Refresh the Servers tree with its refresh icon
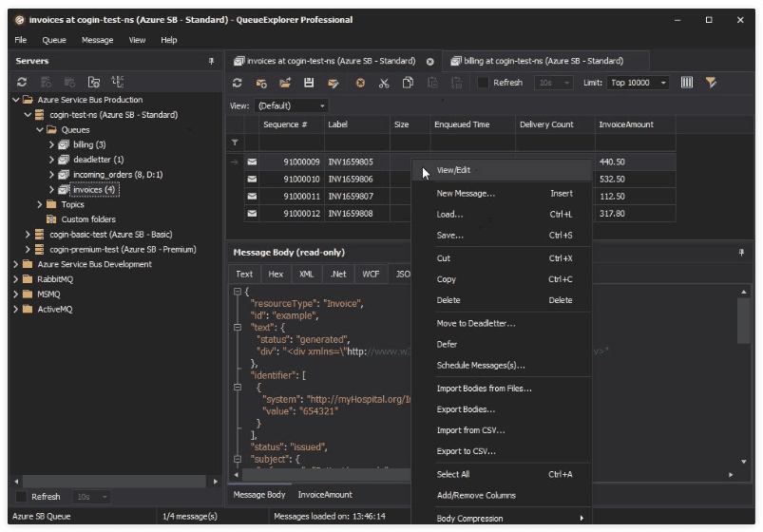763x532 pixels. coord(22,83)
